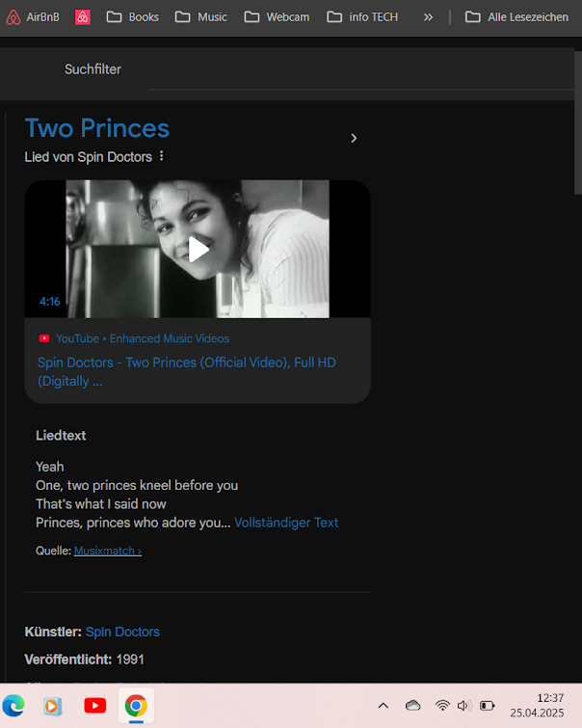This screenshot has width=582, height=728.
Task: Open Microsoft Edge from the taskbar
Action: pos(13,706)
